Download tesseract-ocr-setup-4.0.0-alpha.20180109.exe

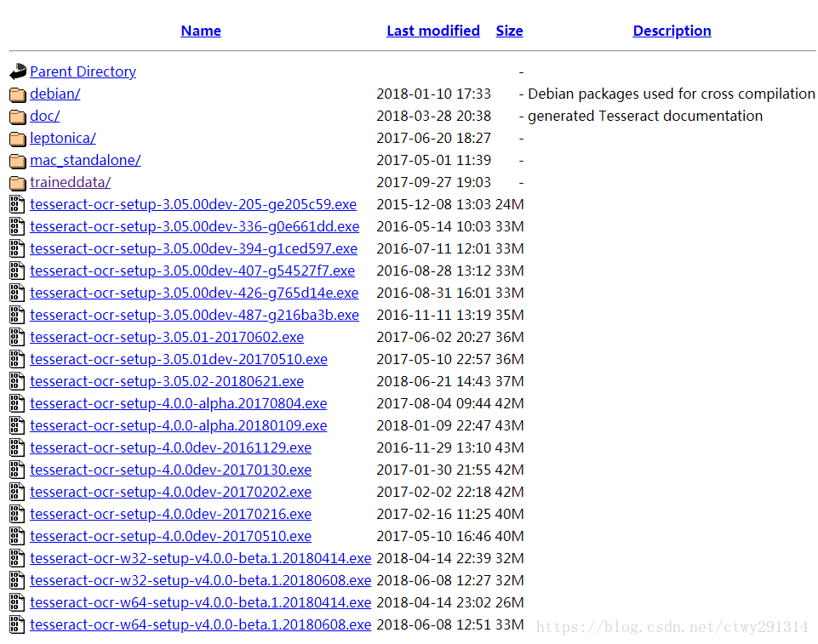[179, 425]
